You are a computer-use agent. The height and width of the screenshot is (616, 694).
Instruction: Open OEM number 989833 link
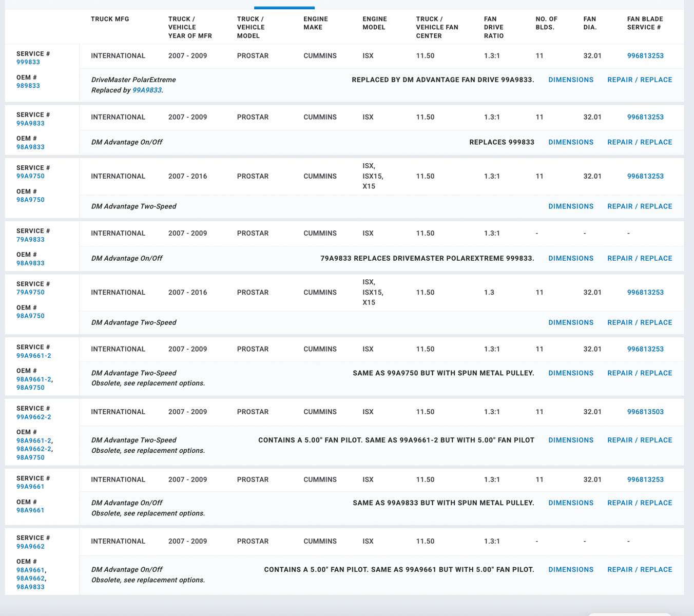(x=28, y=86)
